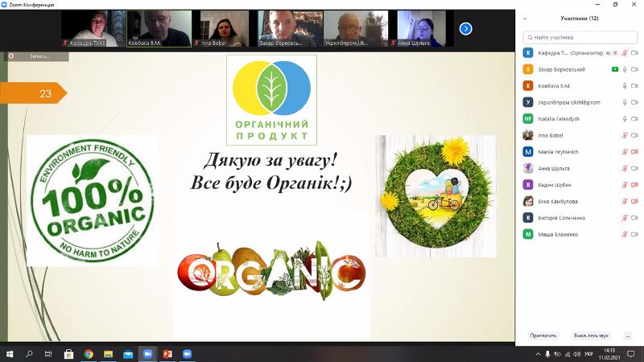
Task: Click camera icon for Укрхлібпром Ukrhlibprom
Action: 634,102
